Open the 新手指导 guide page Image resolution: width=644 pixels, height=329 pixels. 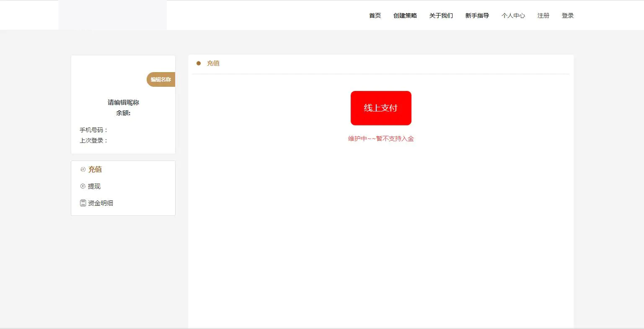tap(477, 16)
